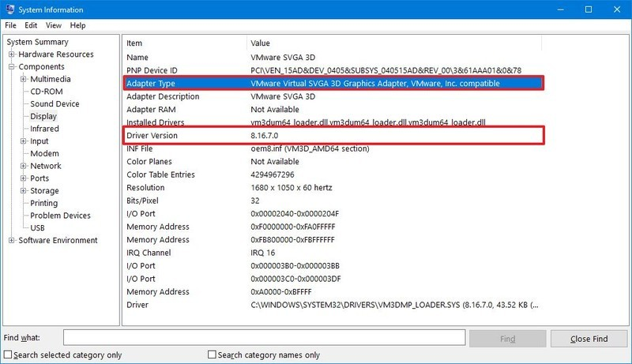Expand the Hardware Resources node
The width and height of the screenshot is (632, 364).
coord(11,54)
